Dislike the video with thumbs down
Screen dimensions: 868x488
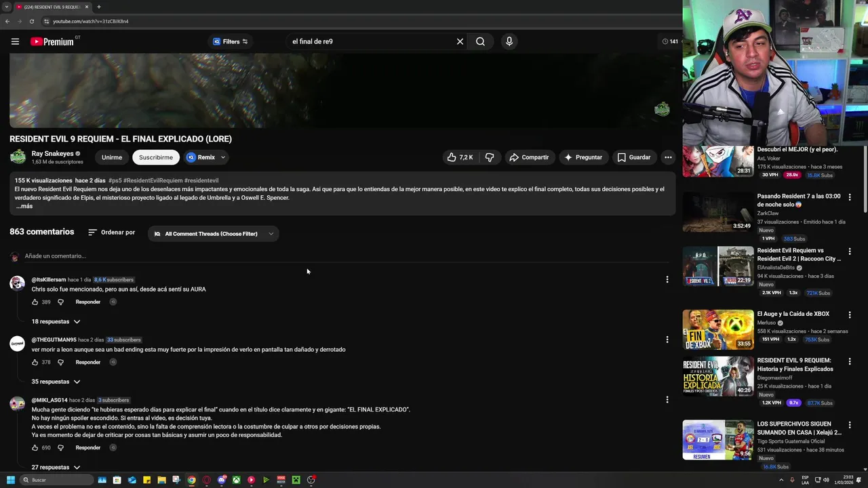pos(490,157)
